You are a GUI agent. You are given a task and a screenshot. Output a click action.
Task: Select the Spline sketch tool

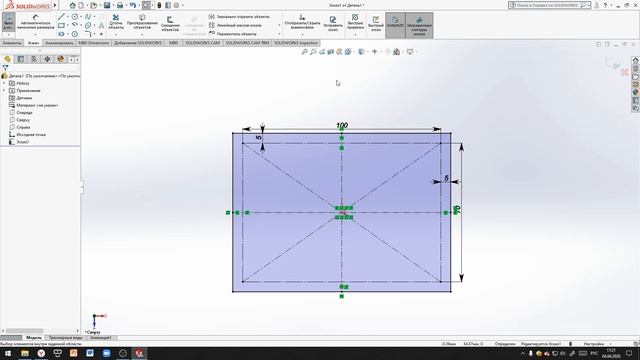tap(88, 17)
